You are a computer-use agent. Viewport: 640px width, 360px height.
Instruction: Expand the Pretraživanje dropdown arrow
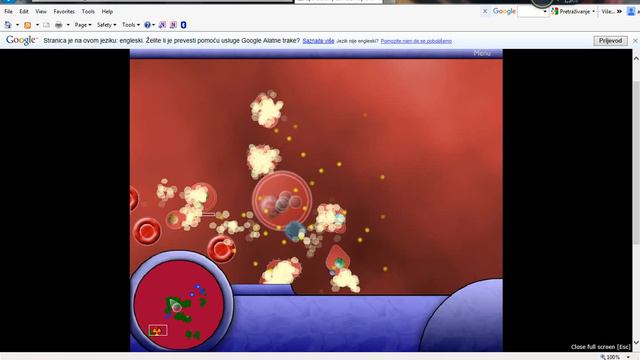pos(593,11)
